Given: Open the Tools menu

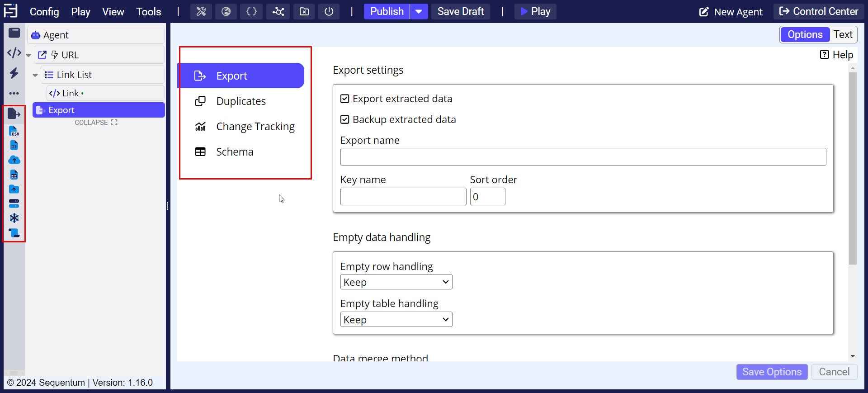Looking at the screenshot, I should click(x=149, y=12).
